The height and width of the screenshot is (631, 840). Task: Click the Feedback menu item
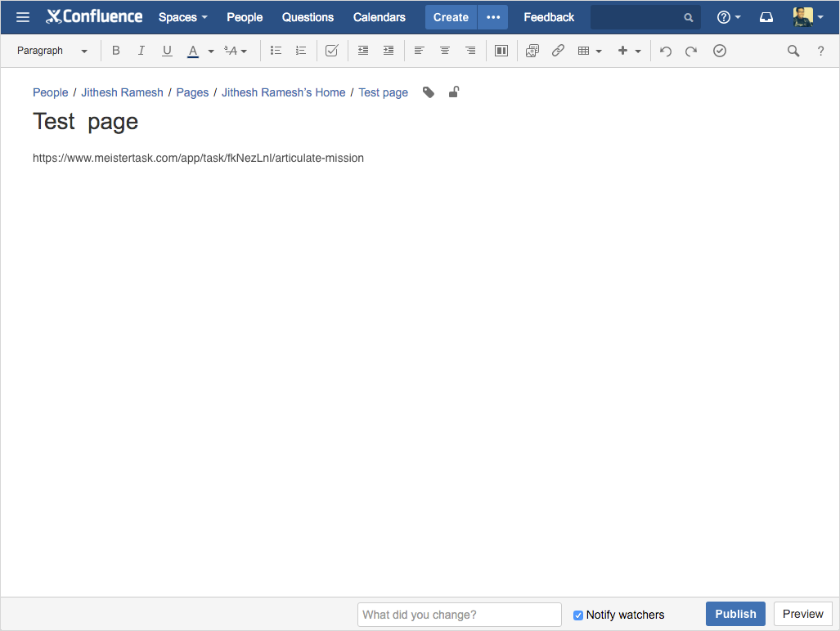click(549, 17)
